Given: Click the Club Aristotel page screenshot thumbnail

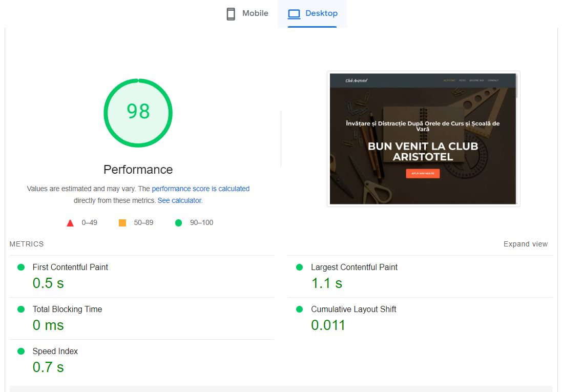Looking at the screenshot, I should pyautogui.click(x=423, y=139).
